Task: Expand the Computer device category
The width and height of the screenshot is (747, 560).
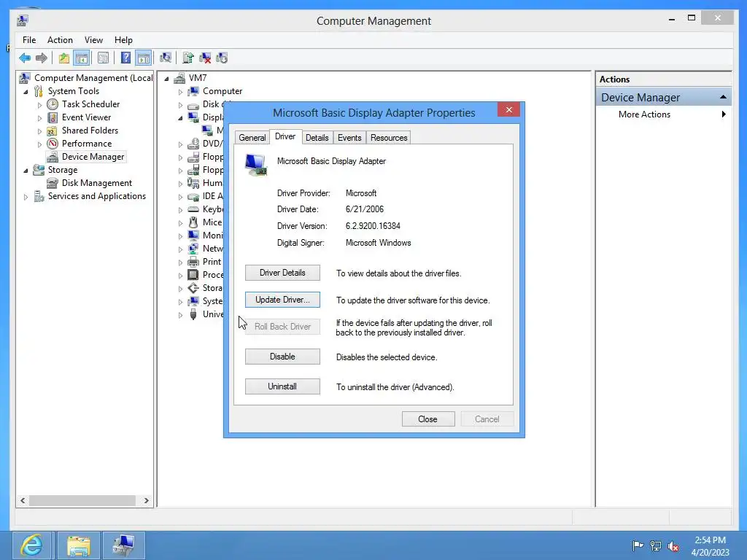Action: (180, 91)
